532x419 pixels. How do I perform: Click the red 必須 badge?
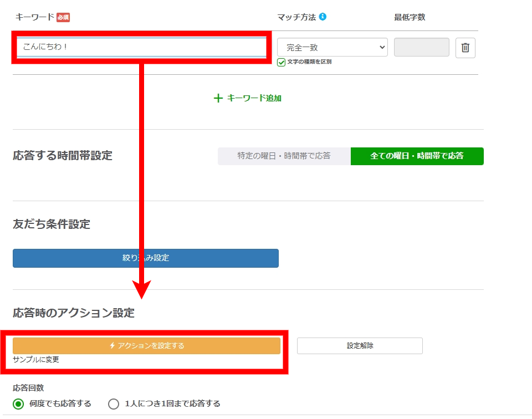[x=63, y=17]
